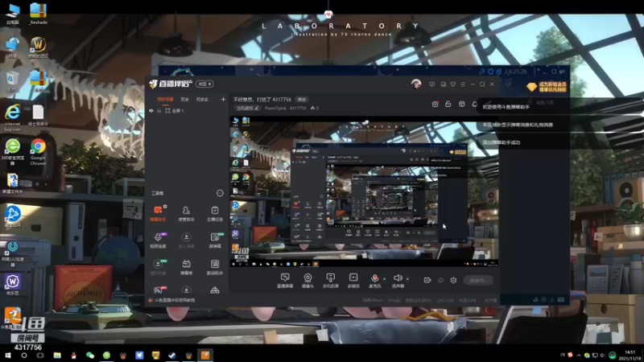This screenshot has height=362, width=644.
Task: Click the greyed download tool beside 读弹幕
Action: coord(186,240)
